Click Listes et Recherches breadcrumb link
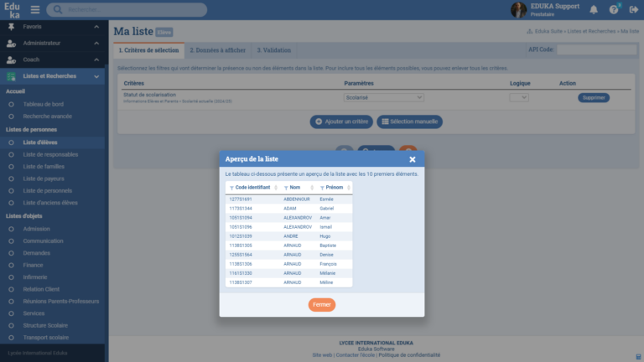This screenshot has width=644, height=362. tap(591, 31)
